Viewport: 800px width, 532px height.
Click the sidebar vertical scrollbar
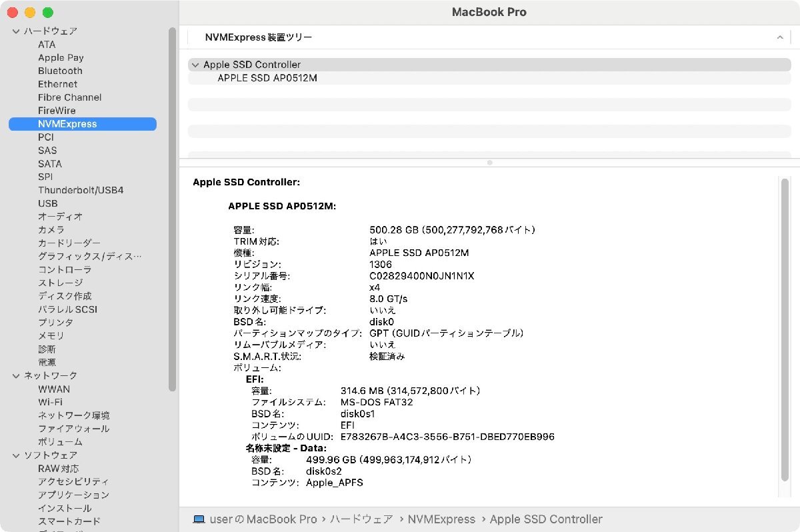tap(173, 208)
